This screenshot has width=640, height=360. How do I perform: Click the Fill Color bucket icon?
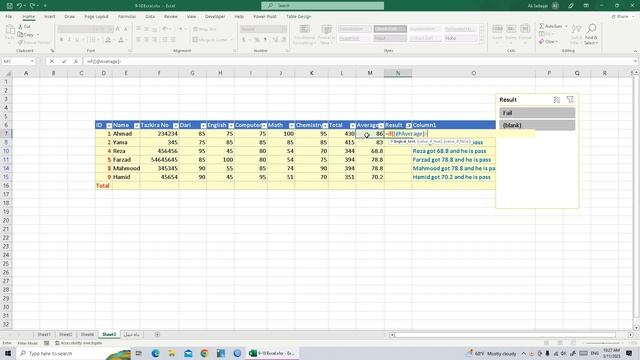click(x=108, y=40)
